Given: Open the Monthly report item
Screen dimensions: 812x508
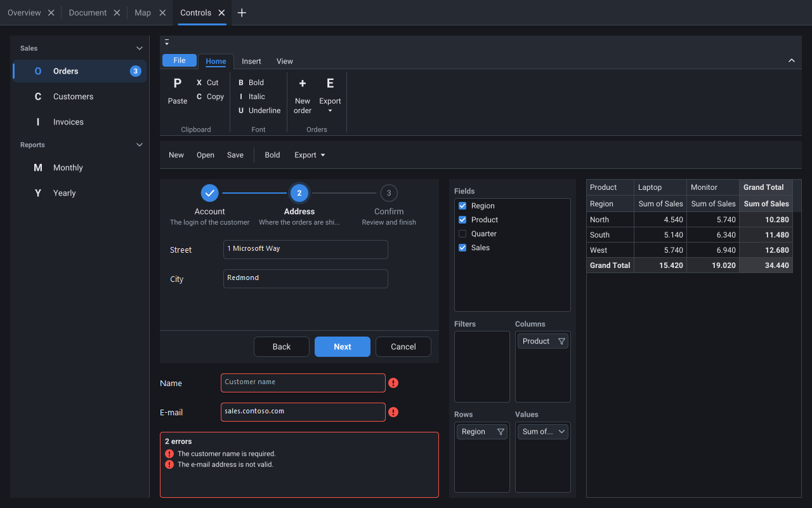Looking at the screenshot, I should [80, 168].
